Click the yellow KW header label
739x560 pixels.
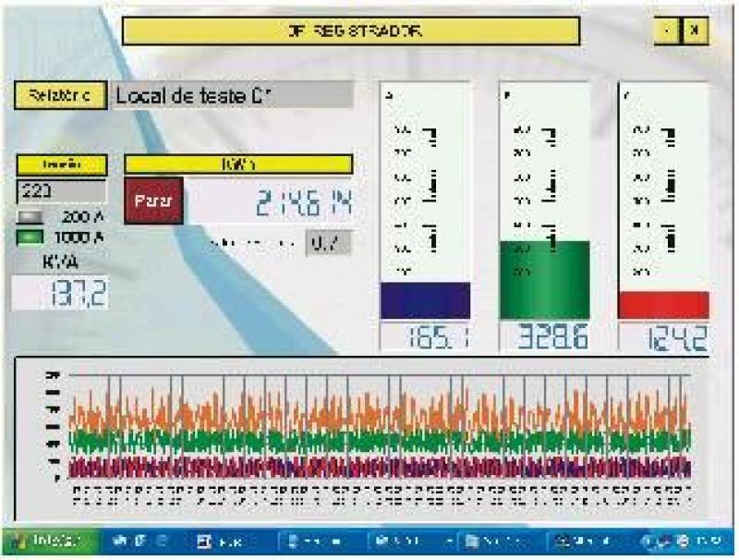point(238,164)
